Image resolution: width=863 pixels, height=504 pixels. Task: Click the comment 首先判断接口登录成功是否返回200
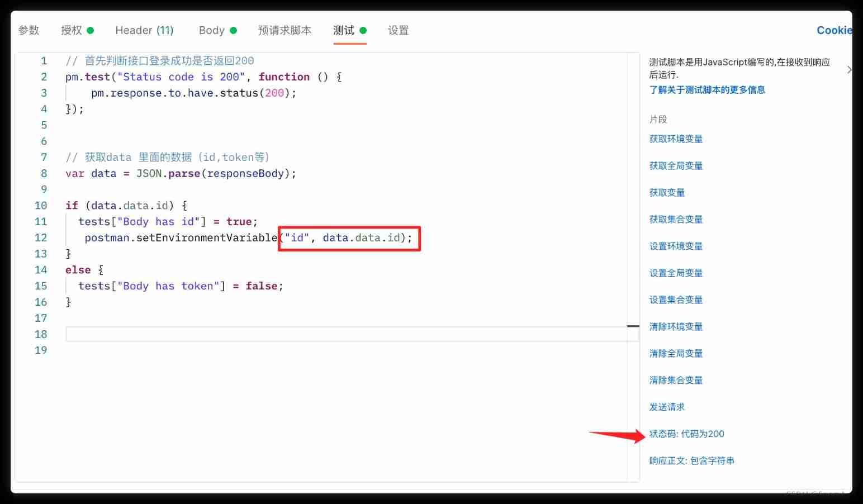click(x=159, y=60)
